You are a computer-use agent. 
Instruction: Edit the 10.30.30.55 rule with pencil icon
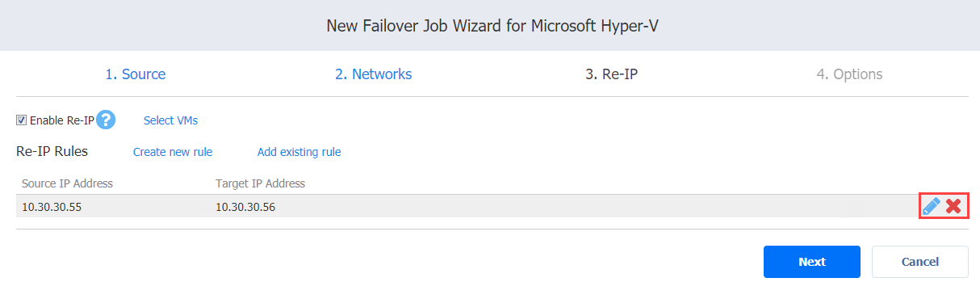[931, 206]
